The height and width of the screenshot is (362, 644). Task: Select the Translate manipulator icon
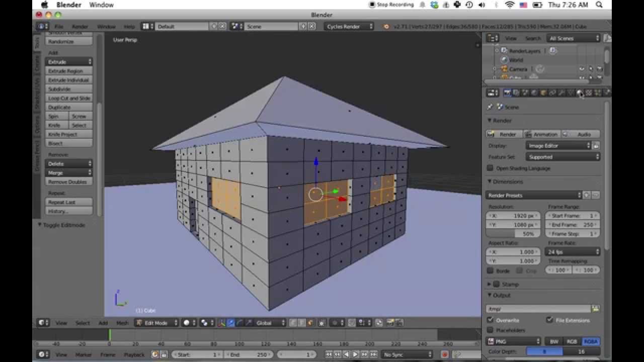click(x=230, y=323)
